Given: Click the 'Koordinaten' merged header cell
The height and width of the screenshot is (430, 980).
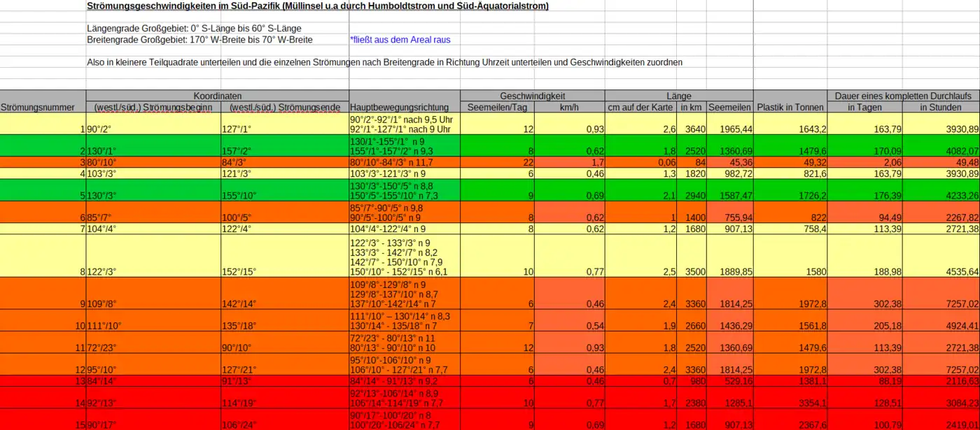Looking at the screenshot, I should [217, 96].
